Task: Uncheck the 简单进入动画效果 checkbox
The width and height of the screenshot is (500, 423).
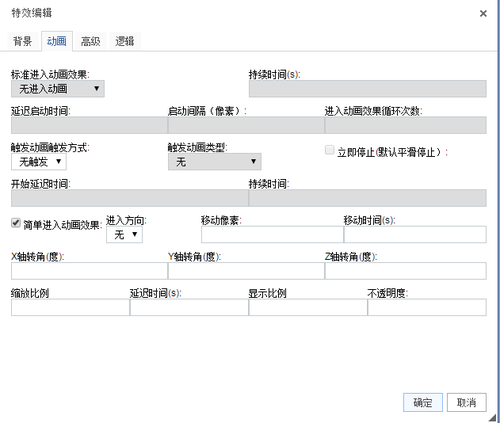Action: (16, 223)
